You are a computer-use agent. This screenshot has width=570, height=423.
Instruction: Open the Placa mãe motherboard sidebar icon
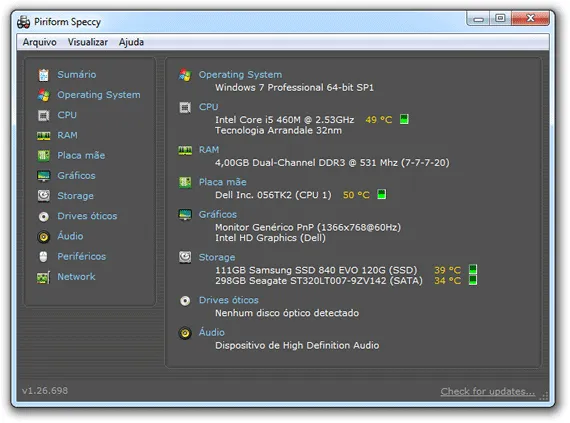tap(44, 156)
